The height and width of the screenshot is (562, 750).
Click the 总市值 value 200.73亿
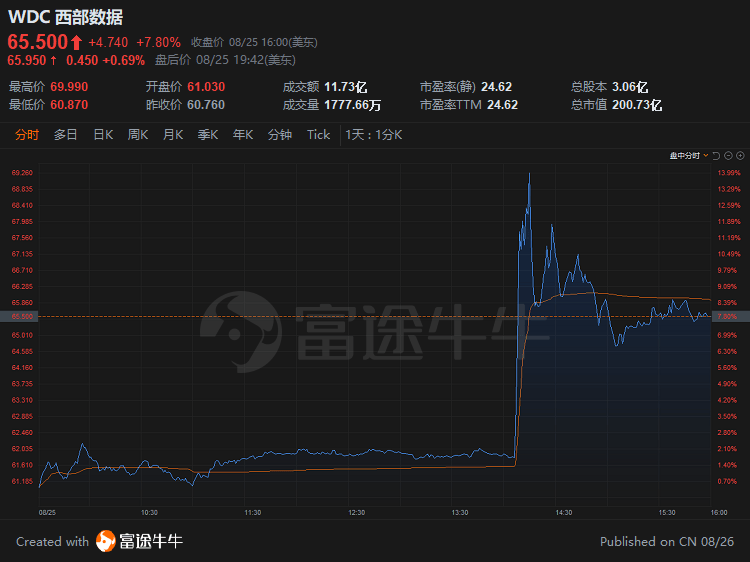[x=637, y=105]
